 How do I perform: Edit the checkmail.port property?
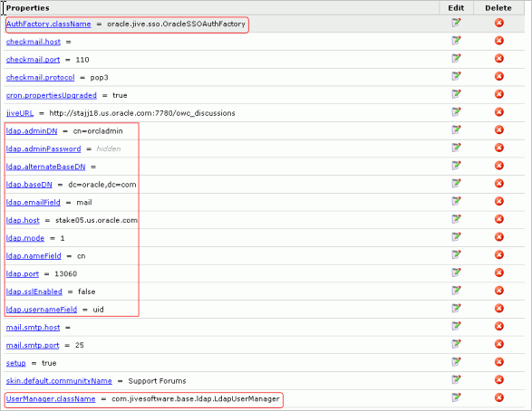[x=457, y=58]
